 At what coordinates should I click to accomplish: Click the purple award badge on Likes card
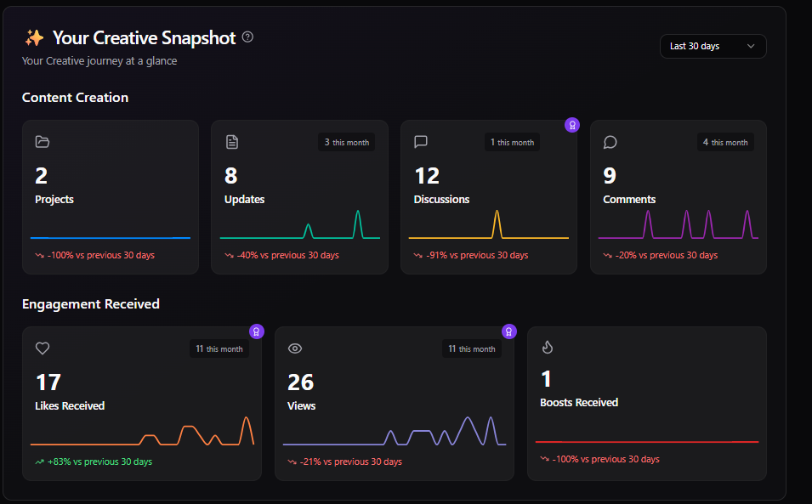(x=256, y=331)
